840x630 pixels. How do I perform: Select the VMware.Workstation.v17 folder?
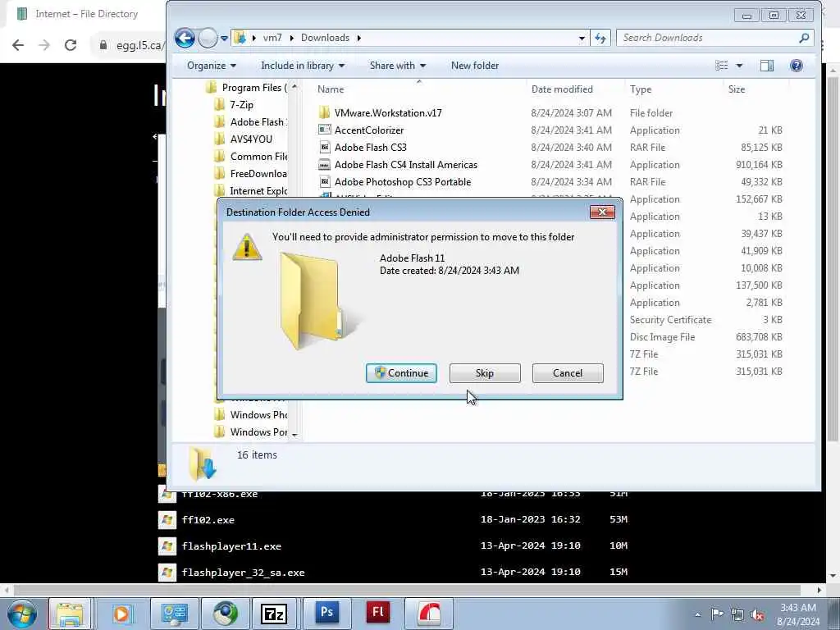[388, 112]
